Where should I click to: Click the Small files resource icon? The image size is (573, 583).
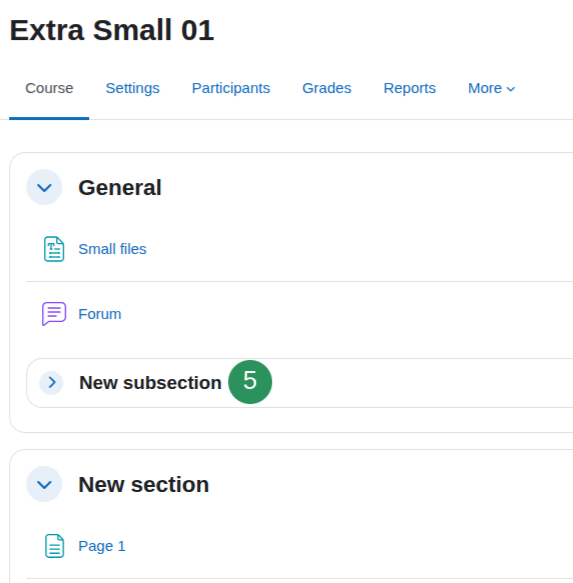tap(54, 249)
